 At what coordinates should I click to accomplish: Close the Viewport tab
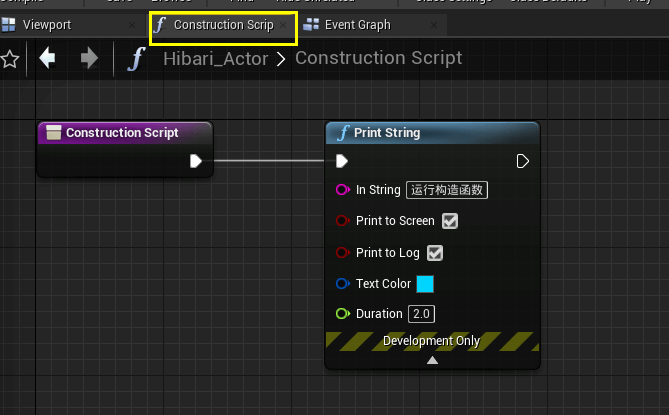132,25
